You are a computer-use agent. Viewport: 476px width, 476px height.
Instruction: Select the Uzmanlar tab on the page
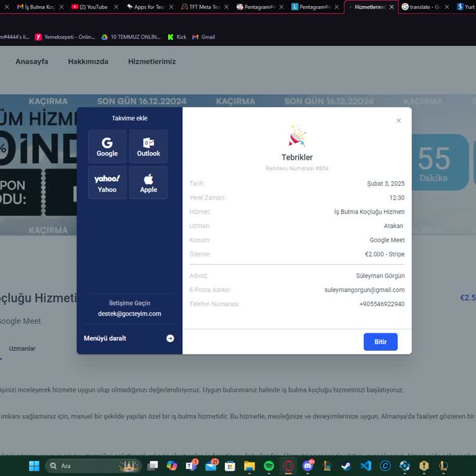[x=22, y=348]
